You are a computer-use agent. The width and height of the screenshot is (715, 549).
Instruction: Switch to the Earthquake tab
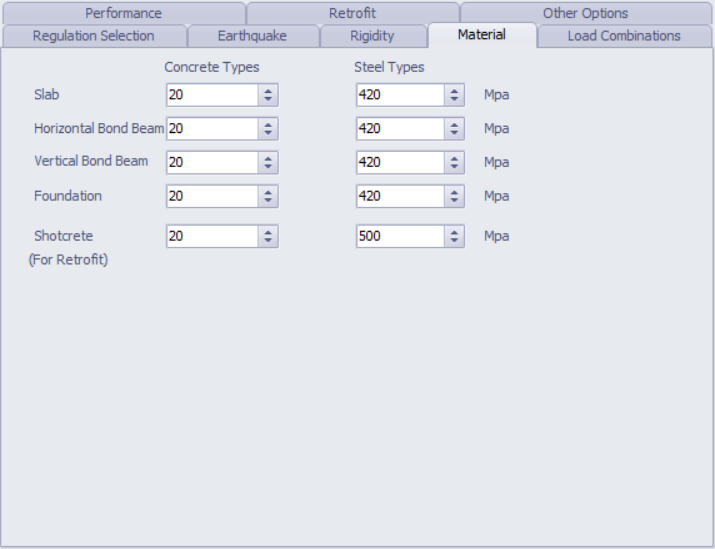click(252, 36)
